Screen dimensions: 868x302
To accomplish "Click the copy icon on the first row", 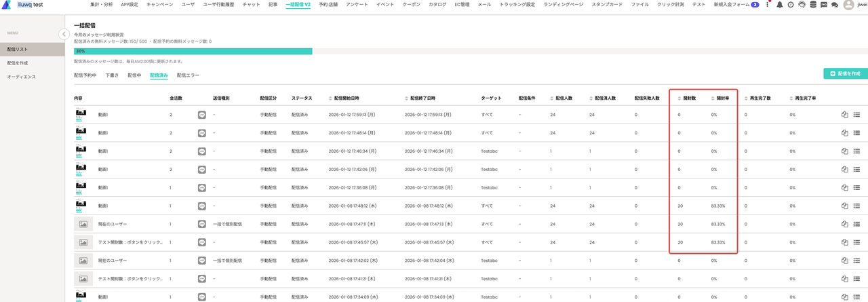I will tap(845, 115).
